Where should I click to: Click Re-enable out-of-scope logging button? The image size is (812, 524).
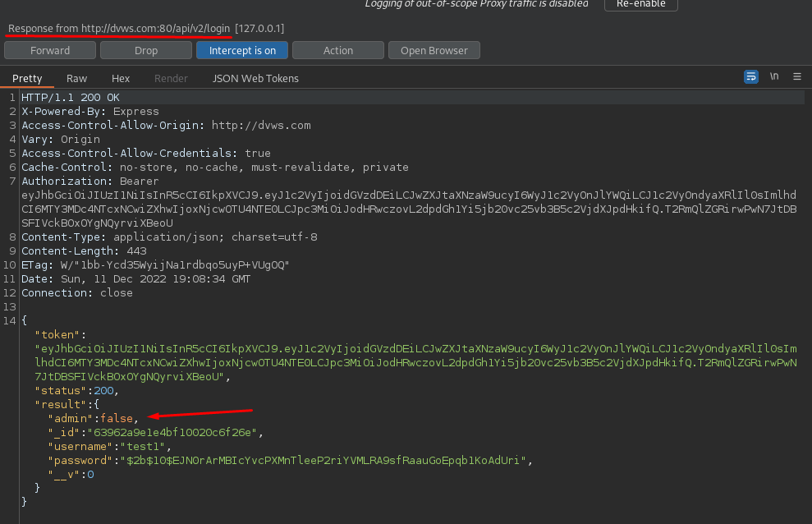(x=641, y=4)
